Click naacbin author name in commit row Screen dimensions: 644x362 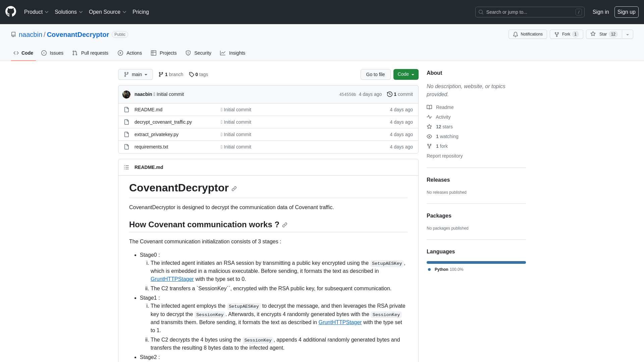143,94
